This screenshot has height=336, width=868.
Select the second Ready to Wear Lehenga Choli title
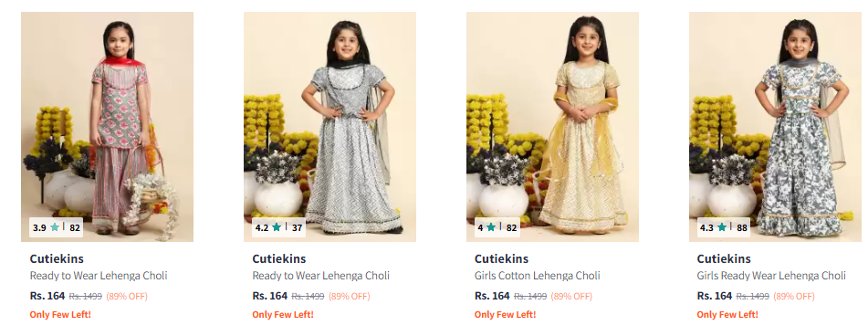click(321, 276)
